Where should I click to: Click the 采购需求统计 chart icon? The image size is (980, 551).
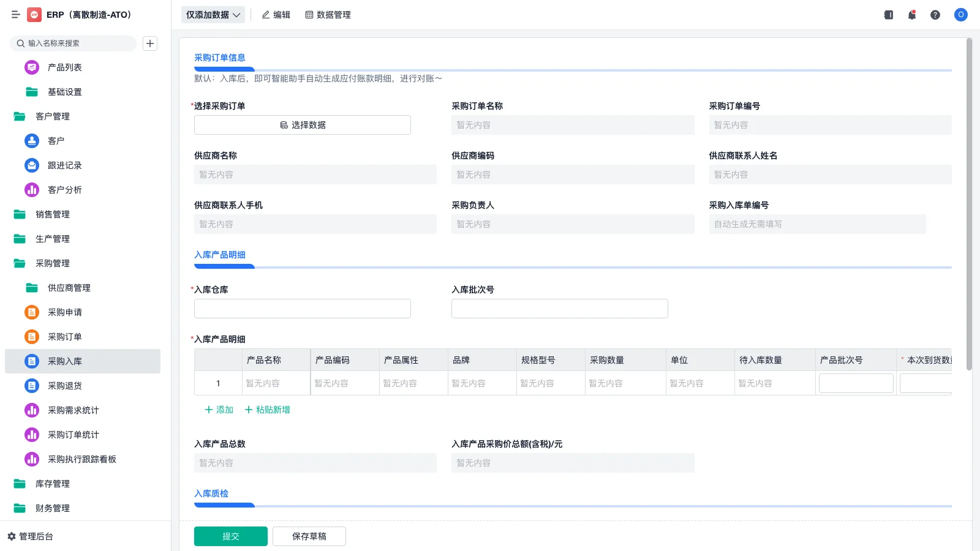[x=31, y=410]
